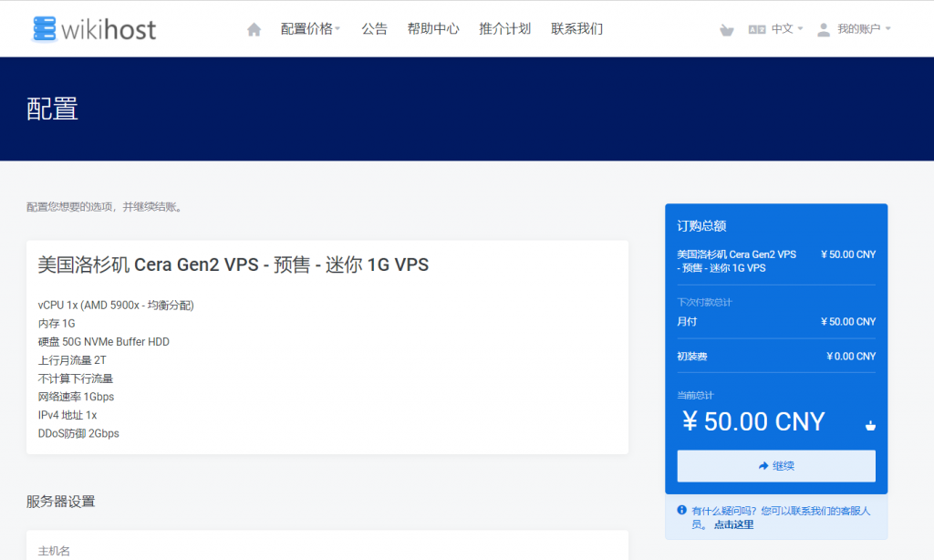This screenshot has width=934, height=560.
Task: Click the IPv4 地址 1x line
Action: click(67, 415)
